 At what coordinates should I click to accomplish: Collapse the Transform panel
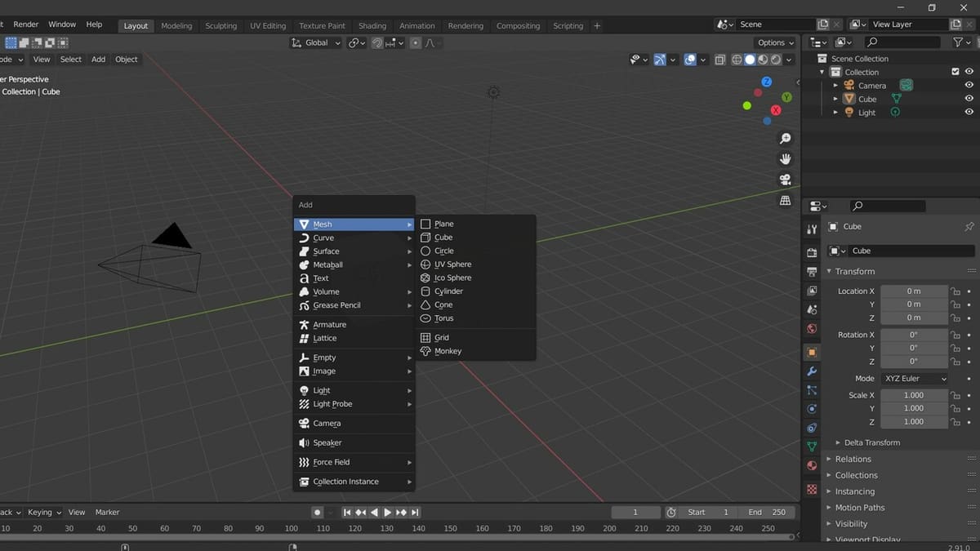[x=854, y=271]
